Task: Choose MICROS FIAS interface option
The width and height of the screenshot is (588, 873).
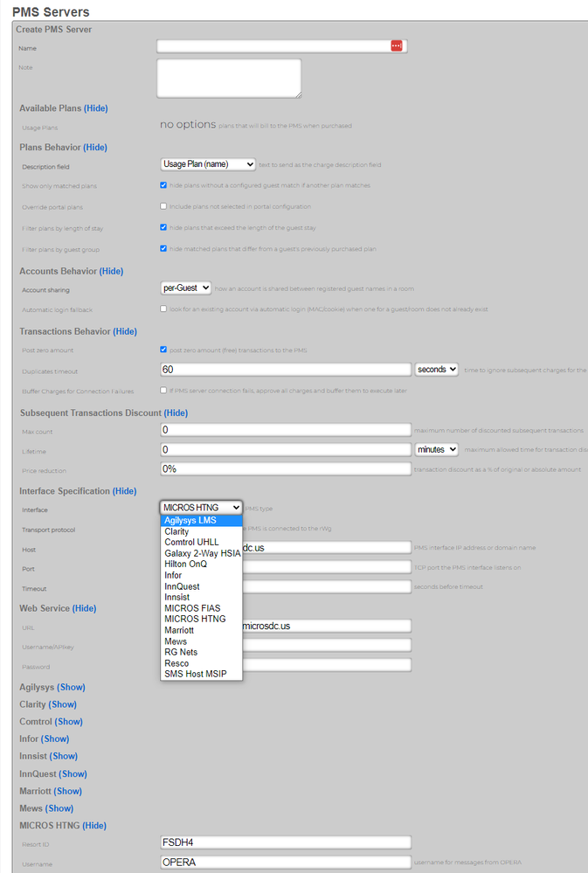Action: point(192,608)
